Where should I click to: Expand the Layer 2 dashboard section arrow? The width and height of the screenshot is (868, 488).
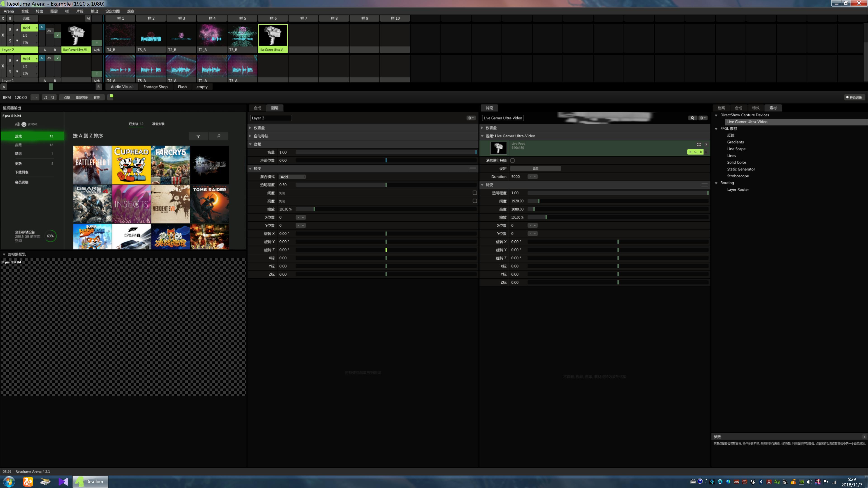coord(250,128)
